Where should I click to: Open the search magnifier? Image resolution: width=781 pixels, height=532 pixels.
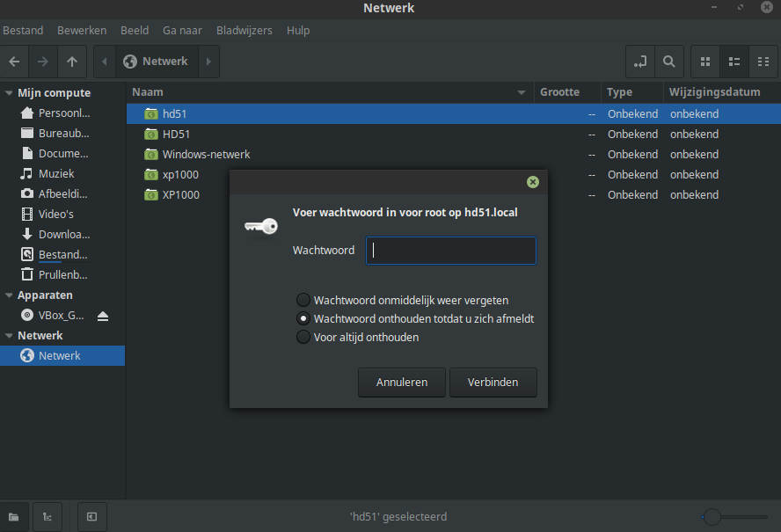coord(669,62)
